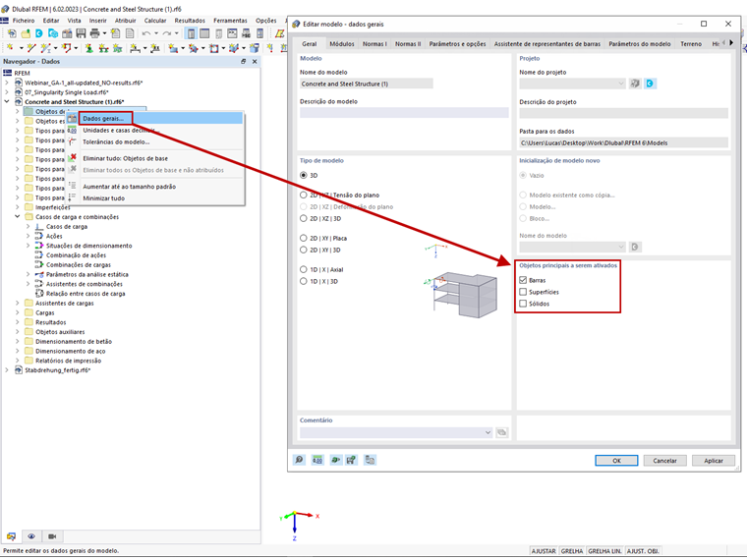Open navigator data tab icon at bottom
The image size is (747, 560).
11,536
